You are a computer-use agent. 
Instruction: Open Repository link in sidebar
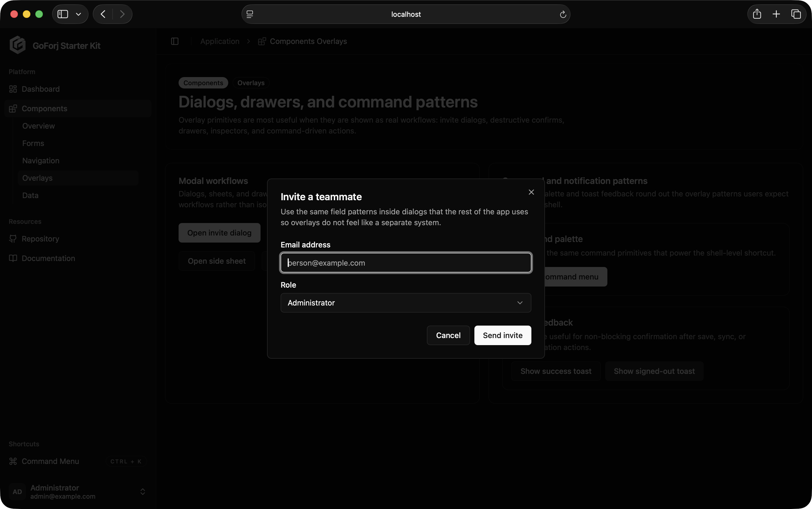pyautogui.click(x=78, y=239)
